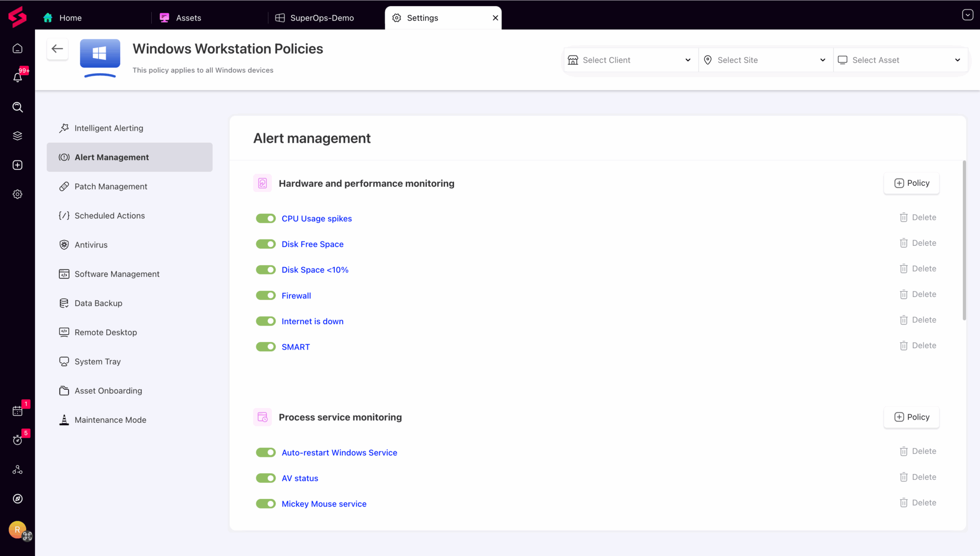Open Internet is down policy link

pyautogui.click(x=312, y=321)
